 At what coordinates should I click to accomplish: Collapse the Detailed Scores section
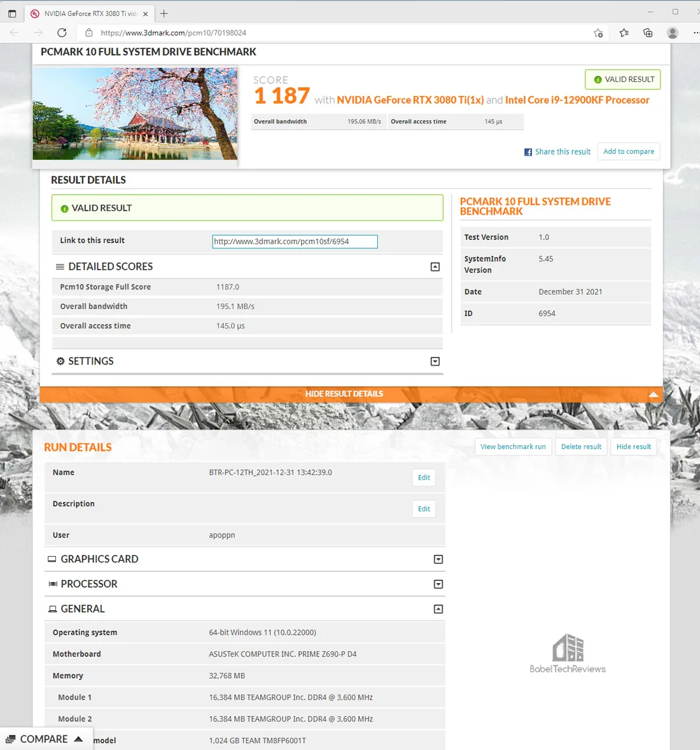435,267
